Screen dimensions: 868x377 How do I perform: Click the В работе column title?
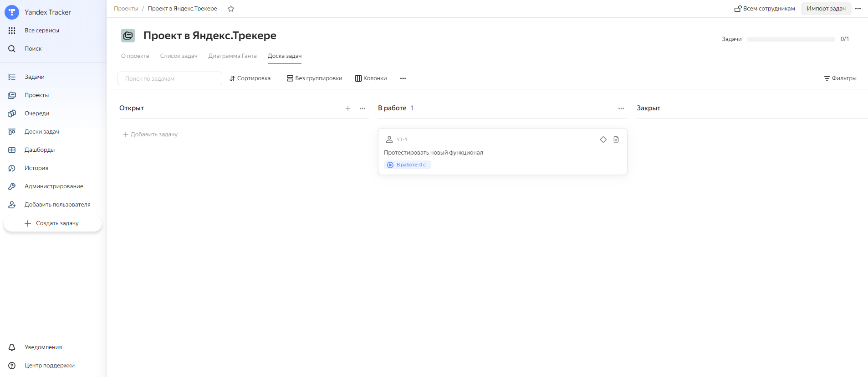pyautogui.click(x=392, y=108)
